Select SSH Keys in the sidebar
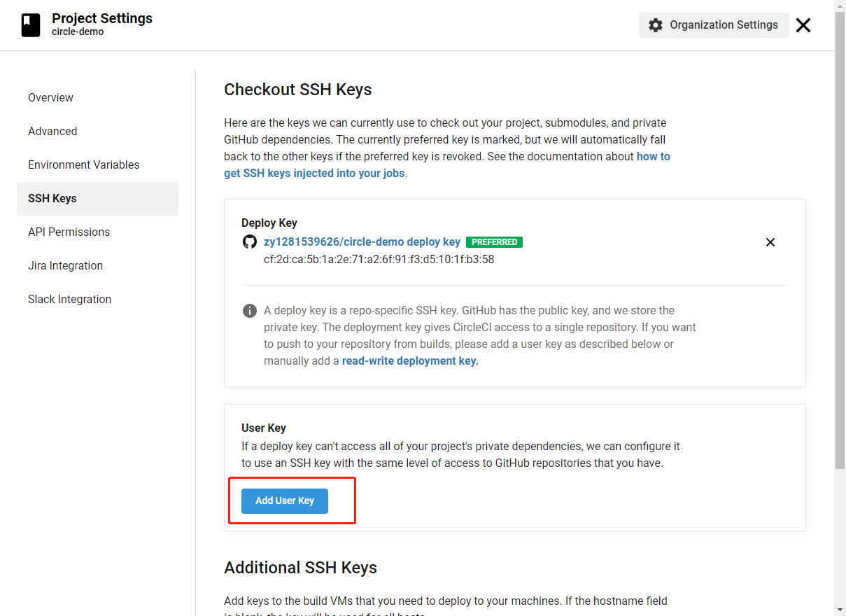 pos(52,198)
